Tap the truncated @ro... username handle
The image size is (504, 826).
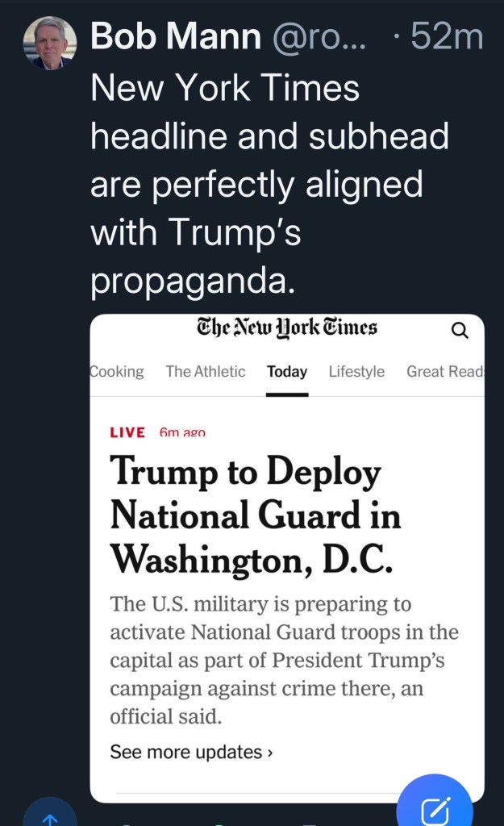point(319,36)
